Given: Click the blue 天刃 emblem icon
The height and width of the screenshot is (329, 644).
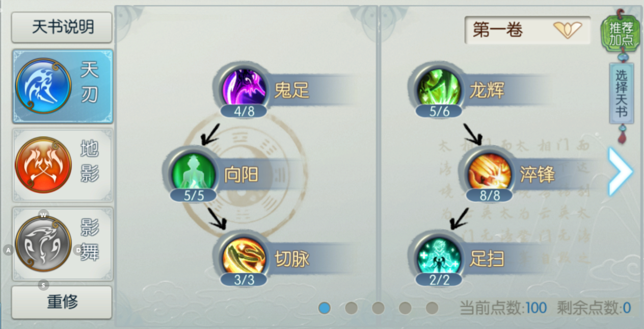Looking at the screenshot, I should coord(43,86).
